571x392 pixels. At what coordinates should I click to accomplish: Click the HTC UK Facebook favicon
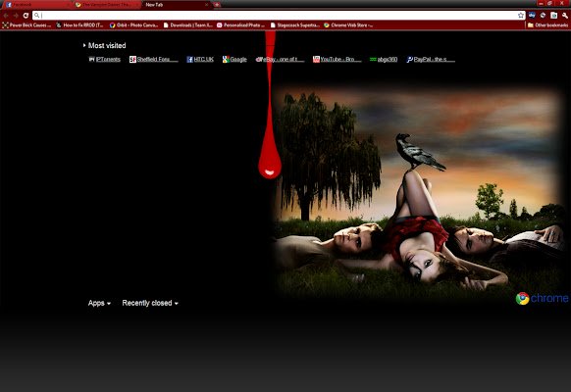(189, 59)
